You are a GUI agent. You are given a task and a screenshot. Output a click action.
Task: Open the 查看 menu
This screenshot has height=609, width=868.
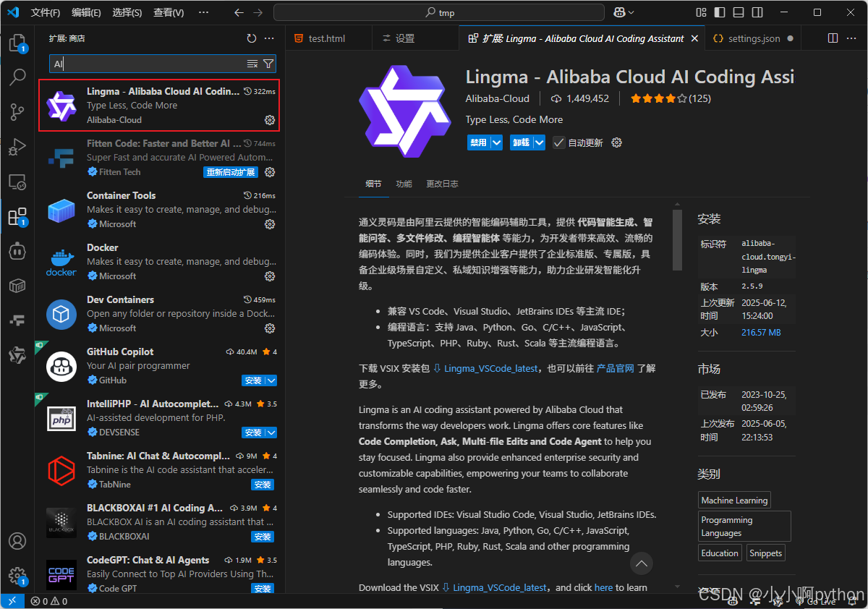click(x=168, y=12)
